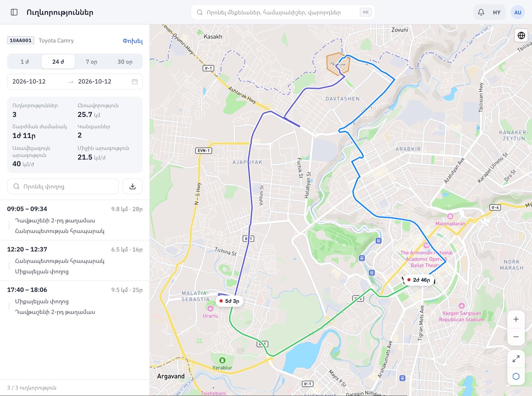Select the 09:05 – 09:34 trip

point(75,220)
